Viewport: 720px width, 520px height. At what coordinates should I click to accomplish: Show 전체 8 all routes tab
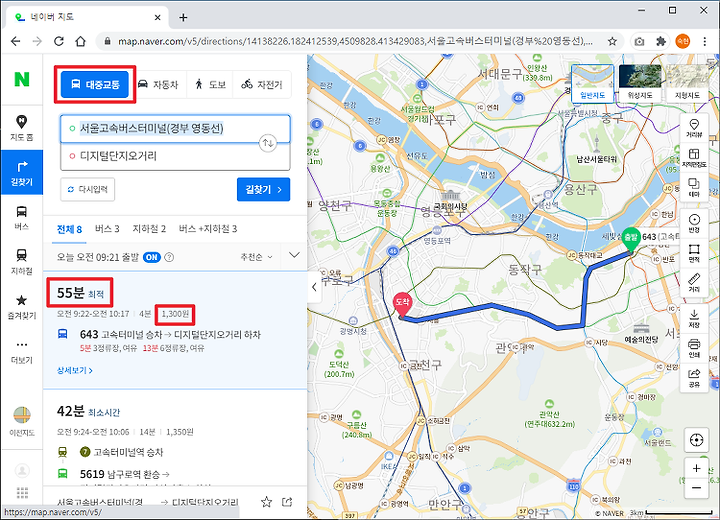pos(69,229)
